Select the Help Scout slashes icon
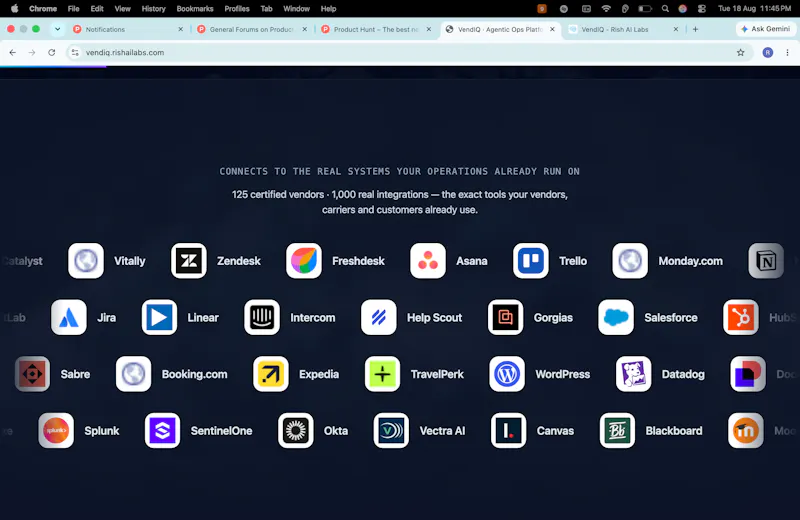This screenshot has height=520, width=800. pyautogui.click(x=379, y=317)
